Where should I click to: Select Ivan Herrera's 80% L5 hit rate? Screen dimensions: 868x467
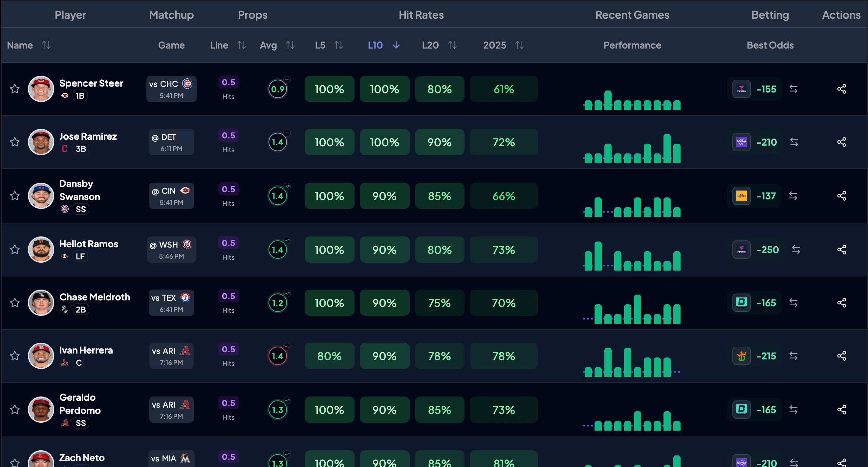tap(329, 356)
